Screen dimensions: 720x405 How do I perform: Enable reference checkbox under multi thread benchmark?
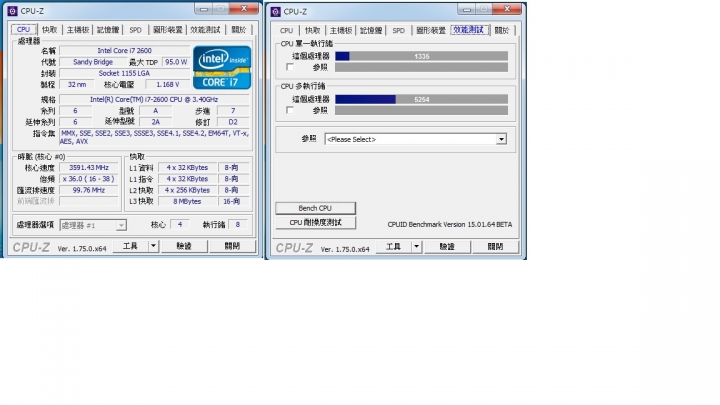pos(290,110)
